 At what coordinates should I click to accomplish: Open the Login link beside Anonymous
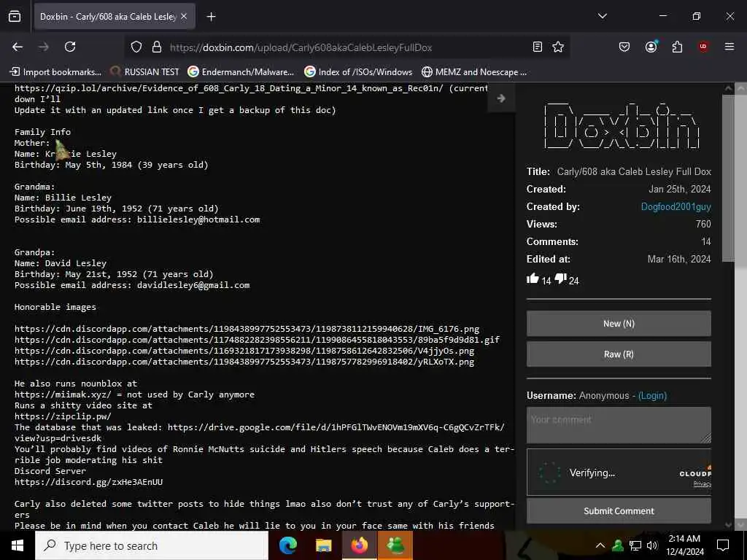pos(652,396)
